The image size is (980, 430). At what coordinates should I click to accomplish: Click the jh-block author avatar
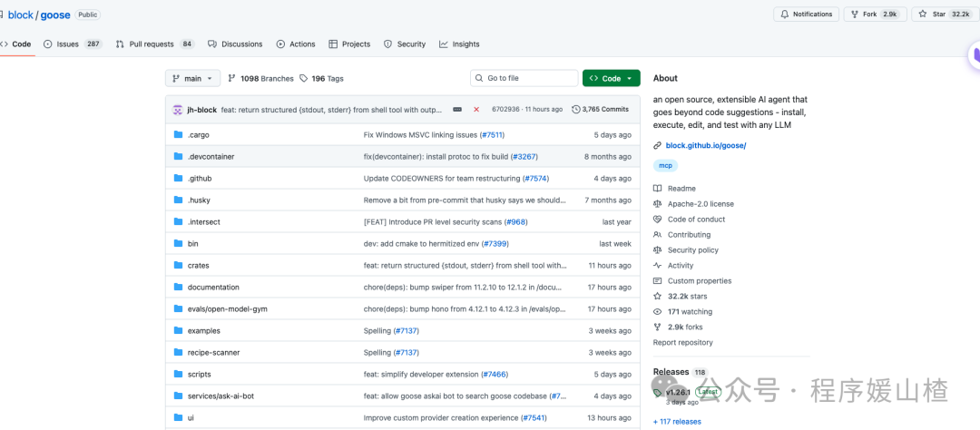pos(178,110)
